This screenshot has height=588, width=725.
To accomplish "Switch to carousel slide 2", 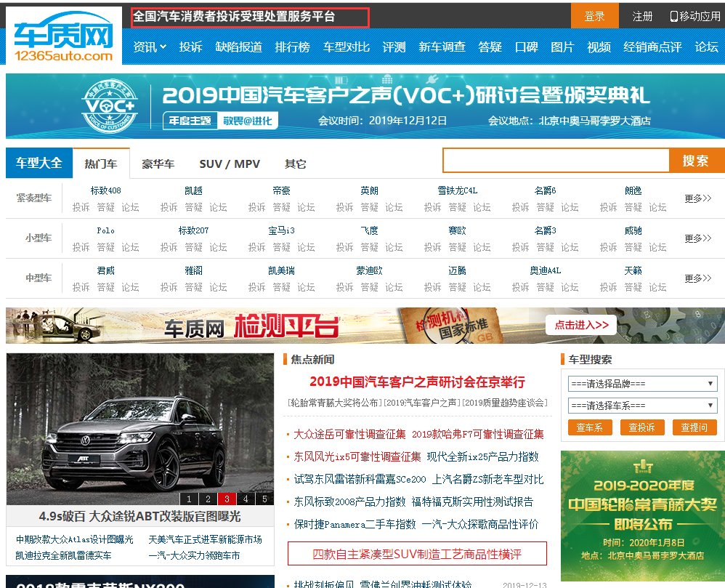I will pyautogui.click(x=208, y=499).
